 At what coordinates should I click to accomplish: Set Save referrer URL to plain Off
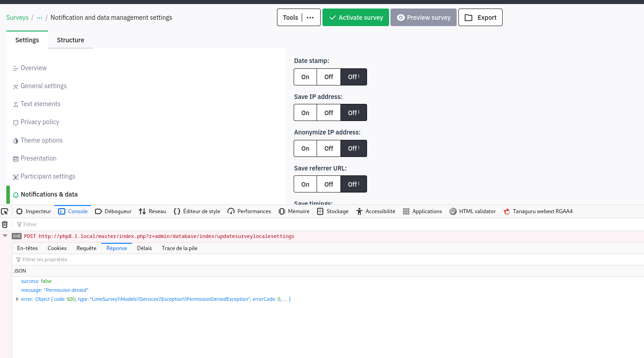point(329,184)
